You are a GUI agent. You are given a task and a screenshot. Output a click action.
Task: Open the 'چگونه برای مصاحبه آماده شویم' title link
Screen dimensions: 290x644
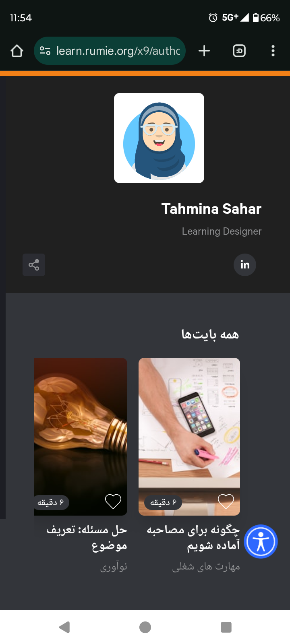193,538
